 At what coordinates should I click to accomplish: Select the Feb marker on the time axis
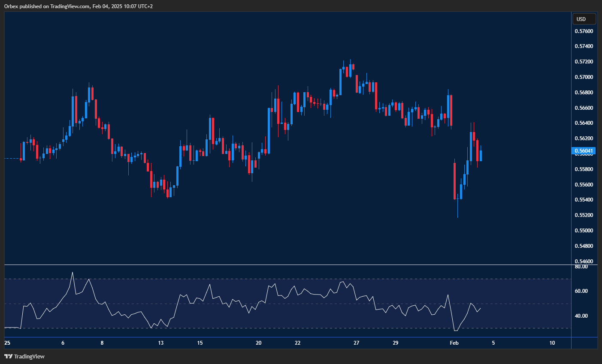point(454,343)
